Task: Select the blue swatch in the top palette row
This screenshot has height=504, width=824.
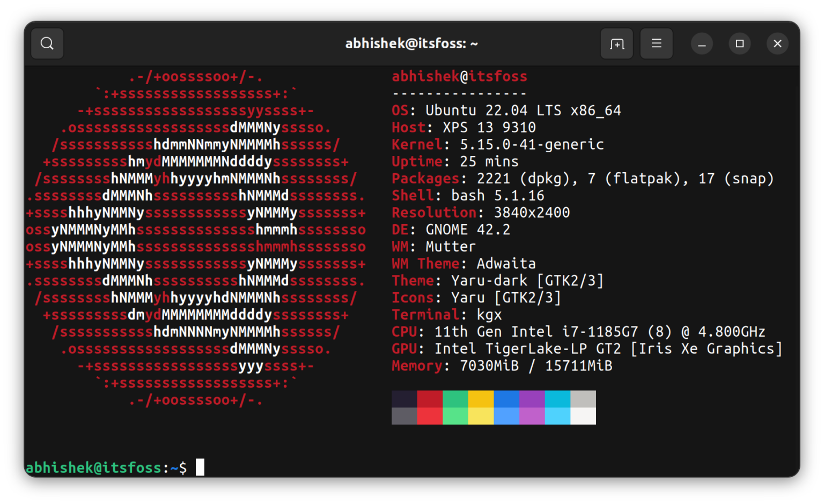Action: tap(506, 399)
